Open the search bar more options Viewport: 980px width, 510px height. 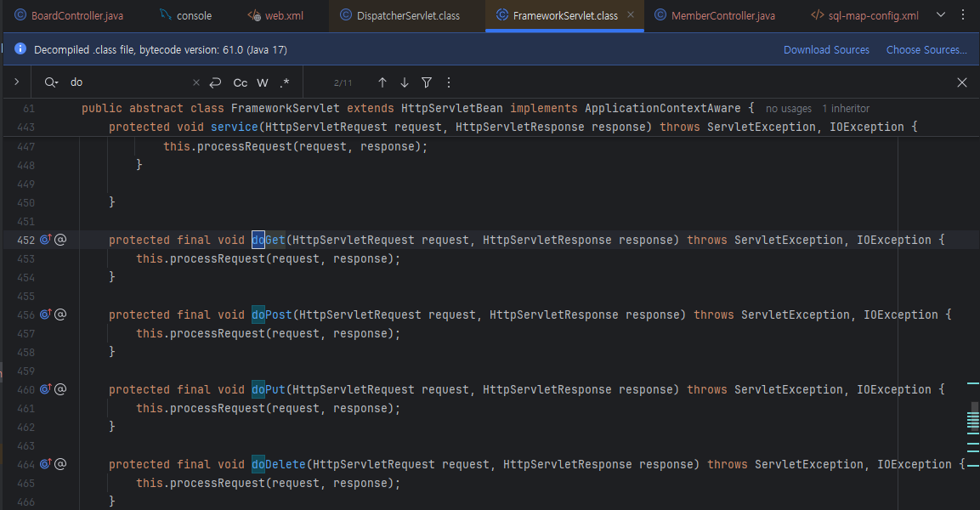pyautogui.click(x=449, y=82)
